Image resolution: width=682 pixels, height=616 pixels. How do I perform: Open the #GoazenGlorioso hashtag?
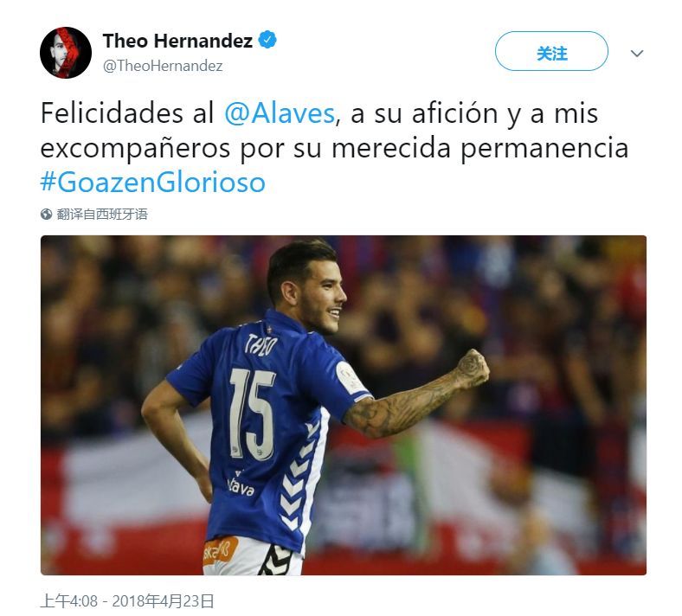tap(152, 182)
